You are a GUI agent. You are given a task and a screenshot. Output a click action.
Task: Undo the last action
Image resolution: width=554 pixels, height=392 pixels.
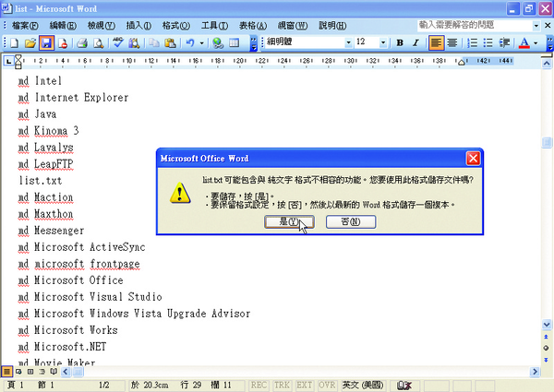click(x=190, y=43)
